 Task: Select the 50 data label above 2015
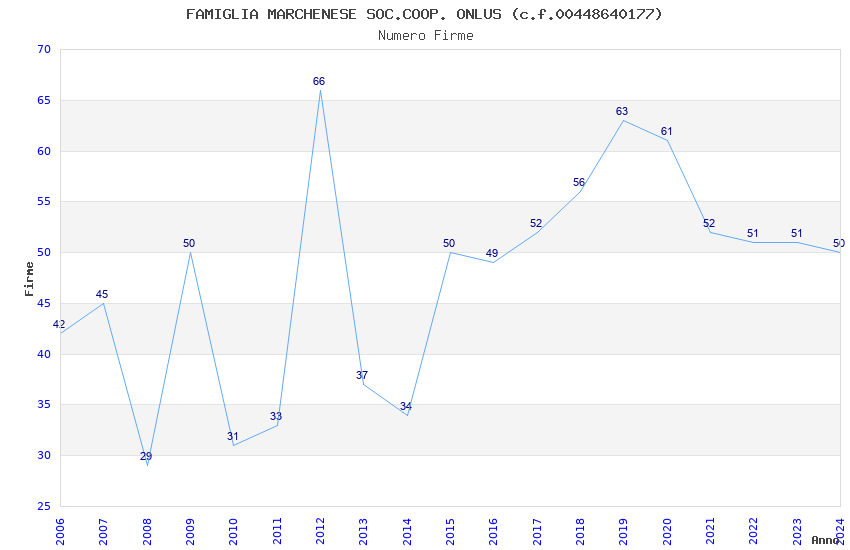pyautogui.click(x=449, y=243)
